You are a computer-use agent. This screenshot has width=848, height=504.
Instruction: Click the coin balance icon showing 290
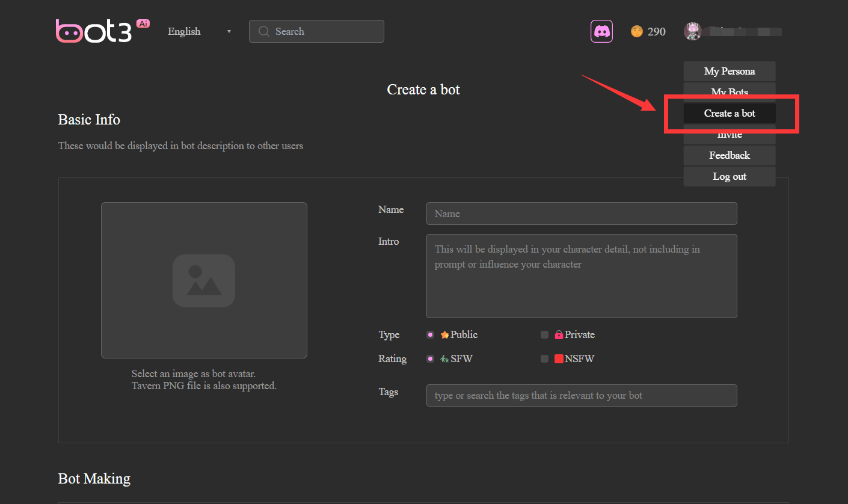(636, 31)
